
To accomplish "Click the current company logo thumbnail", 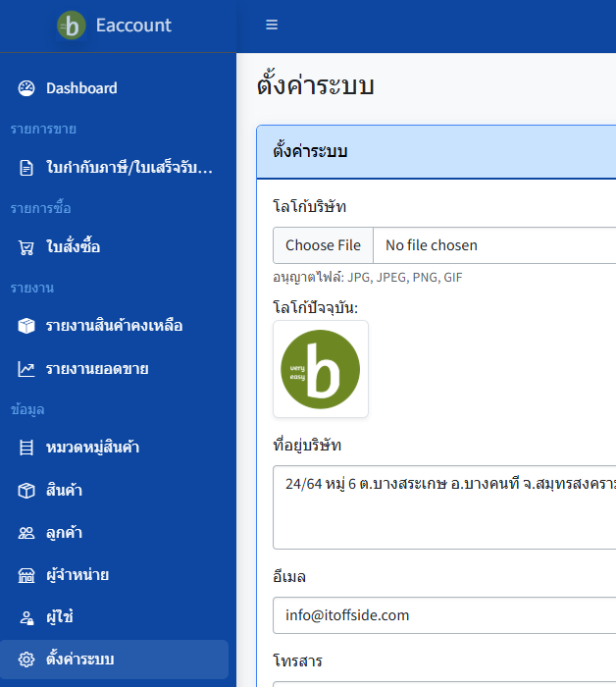I will point(321,369).
